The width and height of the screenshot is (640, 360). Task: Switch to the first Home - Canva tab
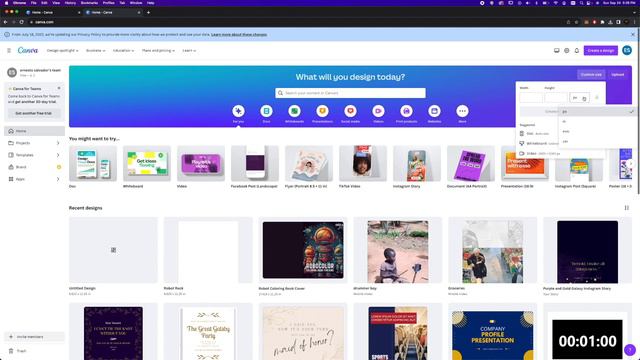point(52,13)
